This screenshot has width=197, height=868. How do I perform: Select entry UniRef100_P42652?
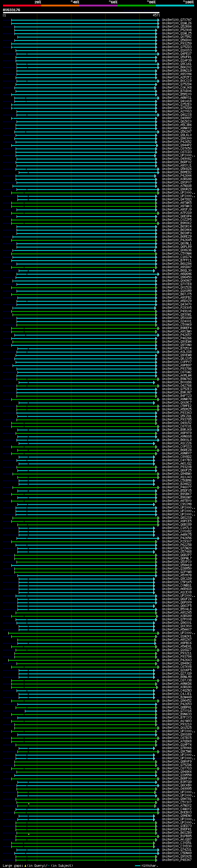click(177, 142)
